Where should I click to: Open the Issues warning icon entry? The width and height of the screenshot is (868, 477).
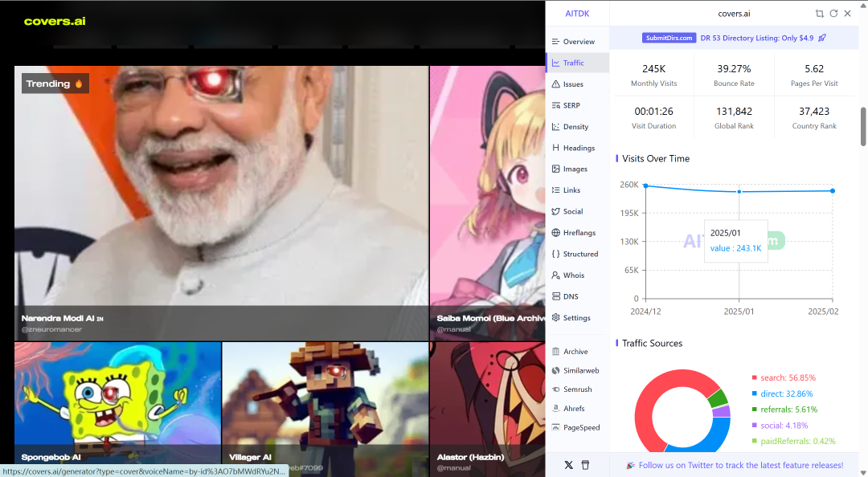pyautogui.click(x=556, y=84)
